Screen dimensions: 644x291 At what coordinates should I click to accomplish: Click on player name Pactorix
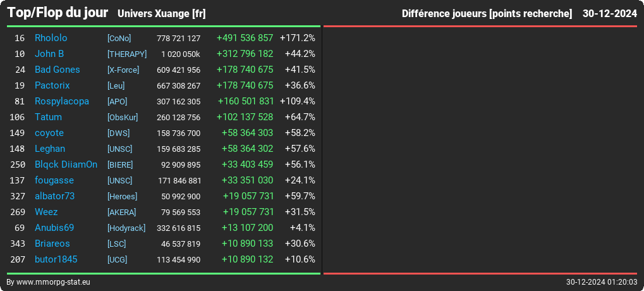(52, 85)
